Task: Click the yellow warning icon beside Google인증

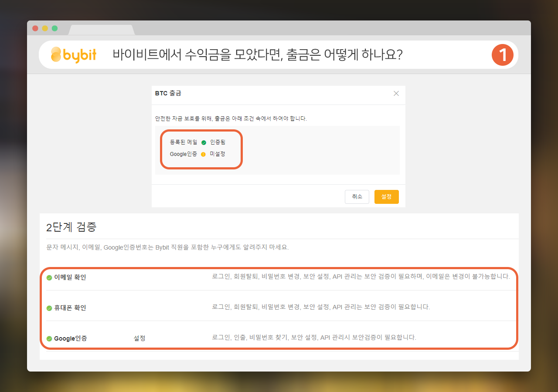Action: point(204,154)
